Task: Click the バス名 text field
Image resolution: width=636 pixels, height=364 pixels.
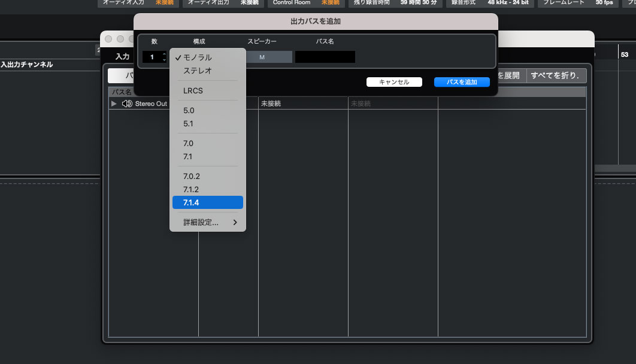Action: click(x=325, y=57)
